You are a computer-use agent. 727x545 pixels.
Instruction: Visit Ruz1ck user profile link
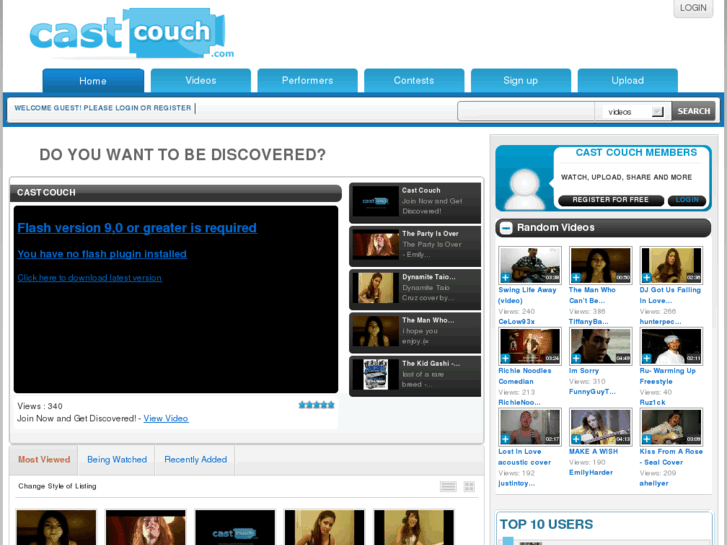pyautogui.click(x=653, y=402)
